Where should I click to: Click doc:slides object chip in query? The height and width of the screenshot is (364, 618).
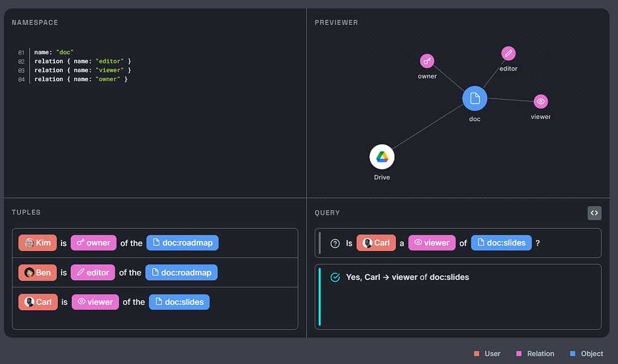502,243
